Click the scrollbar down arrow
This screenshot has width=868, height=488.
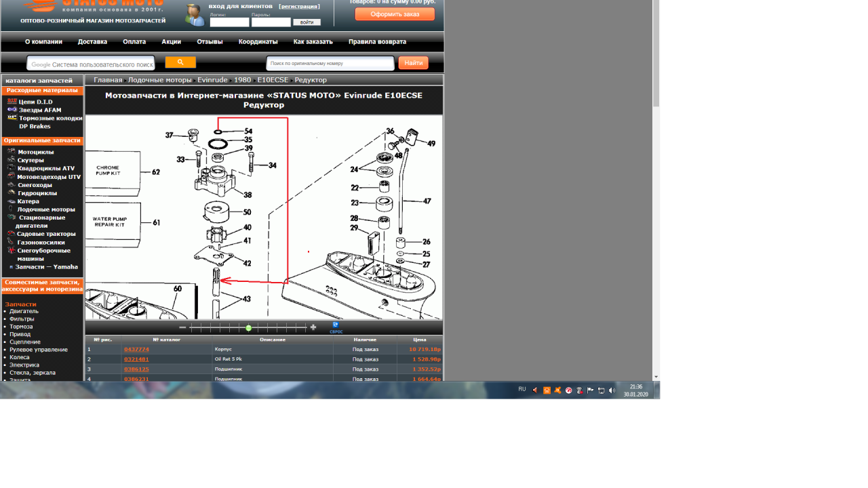(656, 377)
